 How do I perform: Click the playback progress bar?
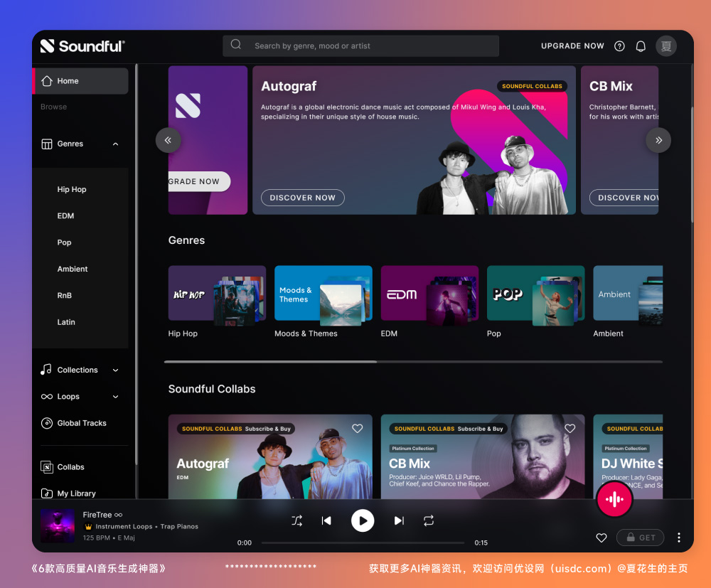pos(363,542)
